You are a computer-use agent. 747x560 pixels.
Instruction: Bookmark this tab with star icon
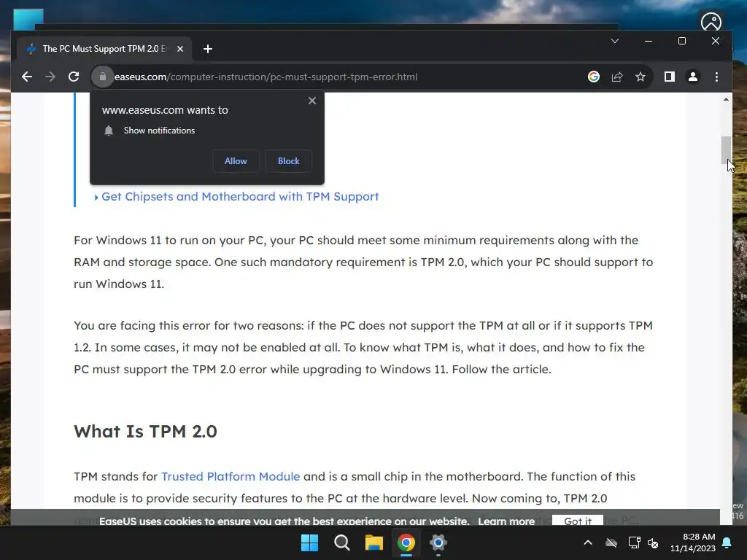click(x=640, y=77)
